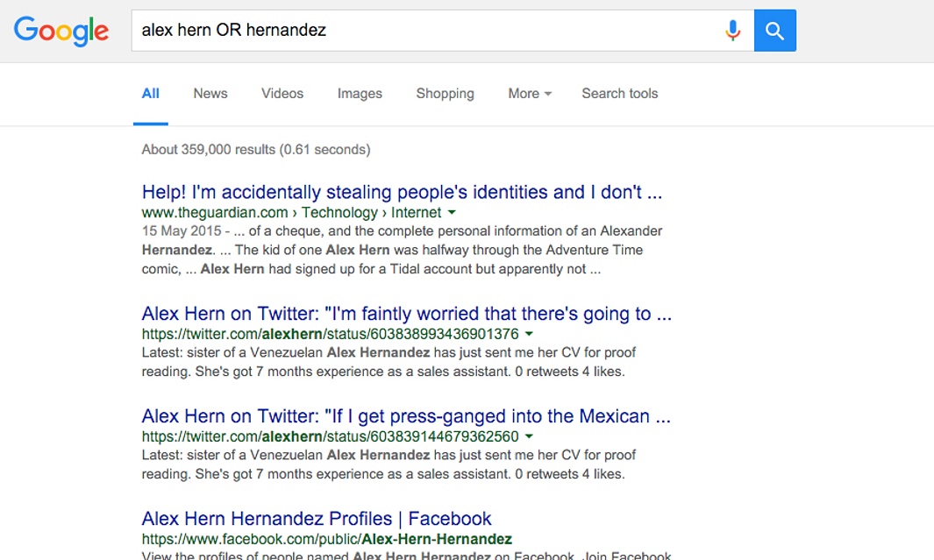Image resolution: width=934 pixels, height=560 pixels.
Task: Expand the More dropdown menu
Action: pyautogui.click(x=530, y=94)
